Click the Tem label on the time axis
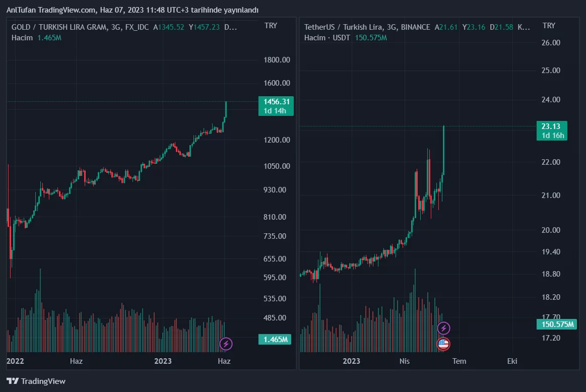The height and width of the screenshot is (392, 586). tap(459, 361)
